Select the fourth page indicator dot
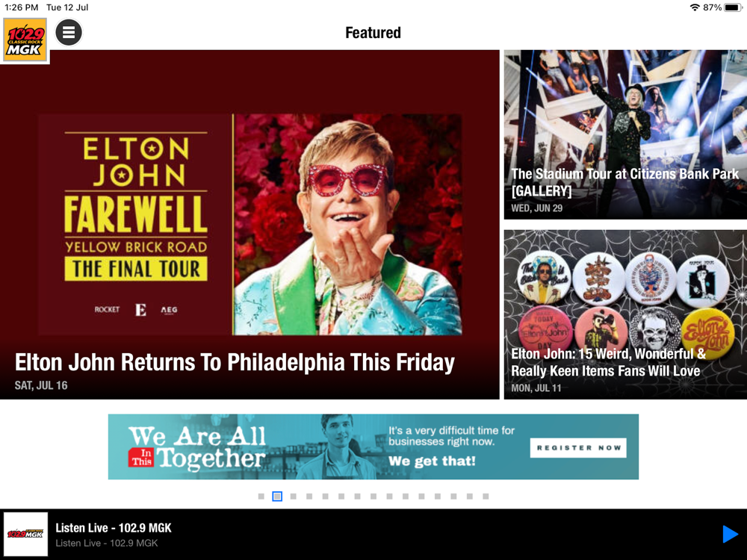This screenshot has width=747, height=560. [309, 497]
